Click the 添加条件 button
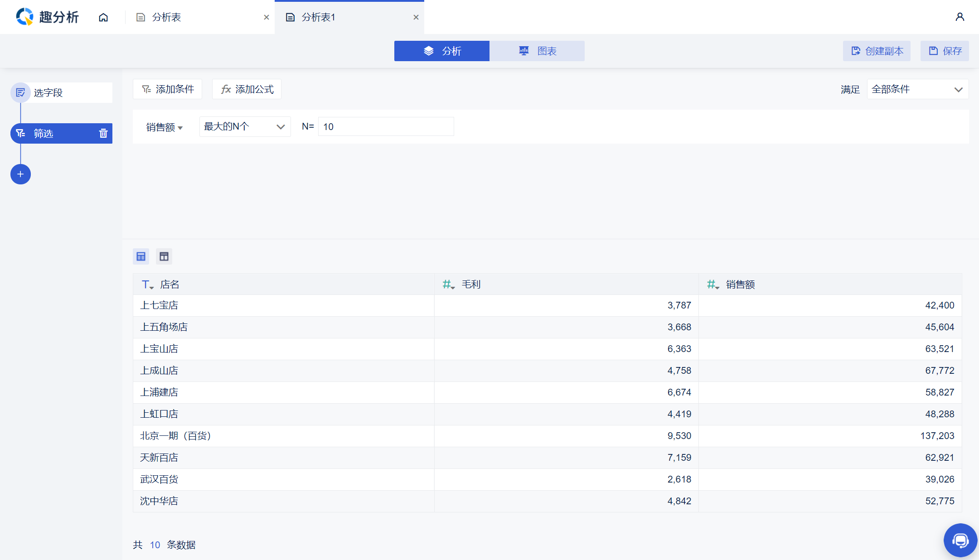 tap(168, 89)
